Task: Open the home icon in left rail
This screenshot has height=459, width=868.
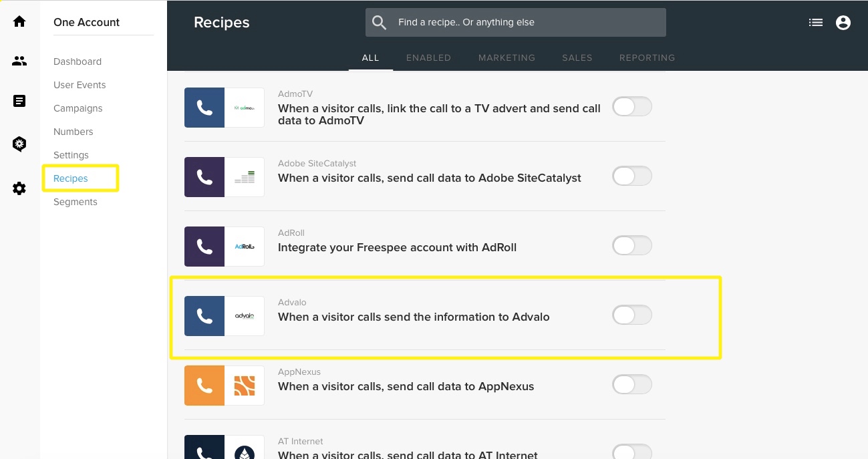Action: [x=19, y=21]
